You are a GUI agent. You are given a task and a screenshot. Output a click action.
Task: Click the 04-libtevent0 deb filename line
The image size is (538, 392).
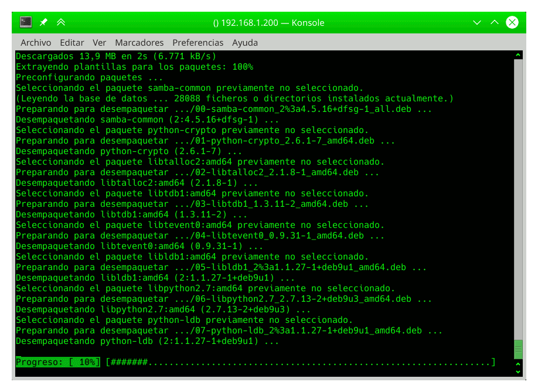click(x=200, y=236)
